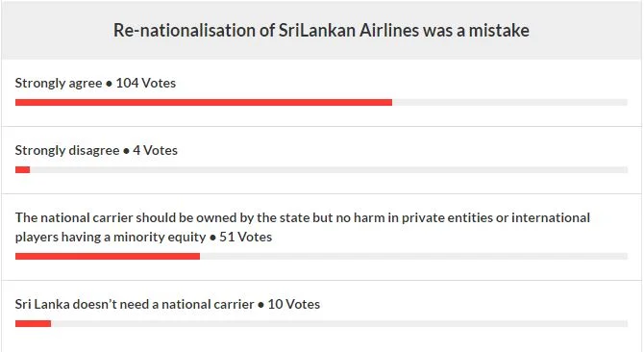The image size is (644, 352).
Task: Click the red bar for Strongly agree
Action: [x=204, y=102]
